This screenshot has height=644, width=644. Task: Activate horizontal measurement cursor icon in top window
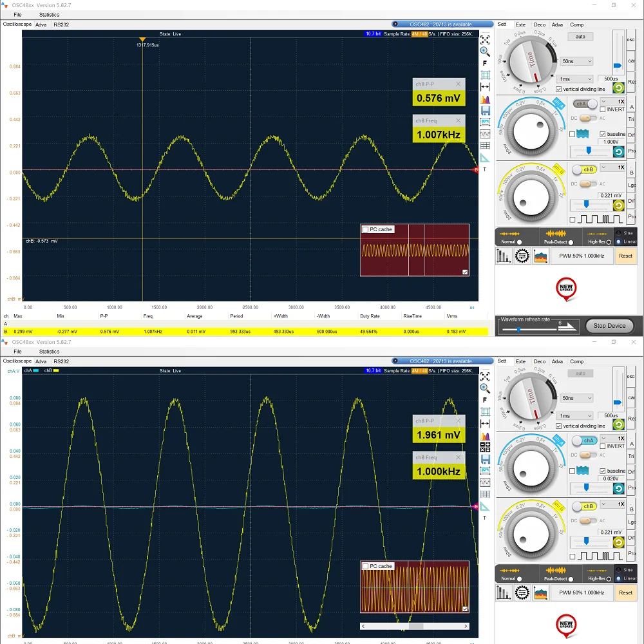click(x=485, y=87)
